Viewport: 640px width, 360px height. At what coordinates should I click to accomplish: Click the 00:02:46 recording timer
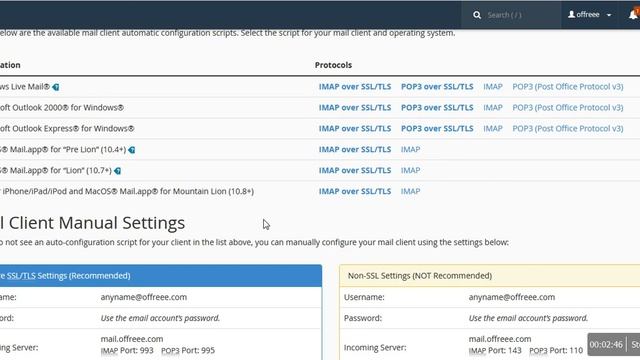pos(606,344)
